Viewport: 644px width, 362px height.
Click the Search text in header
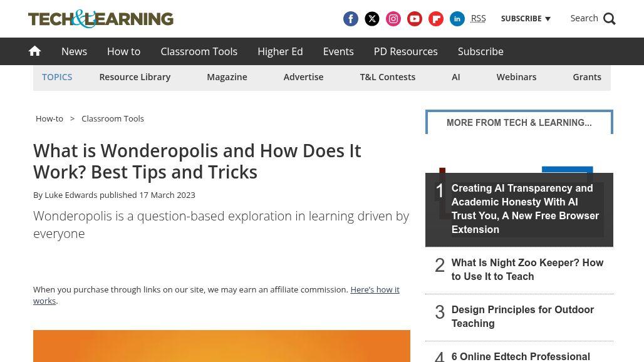584,18
